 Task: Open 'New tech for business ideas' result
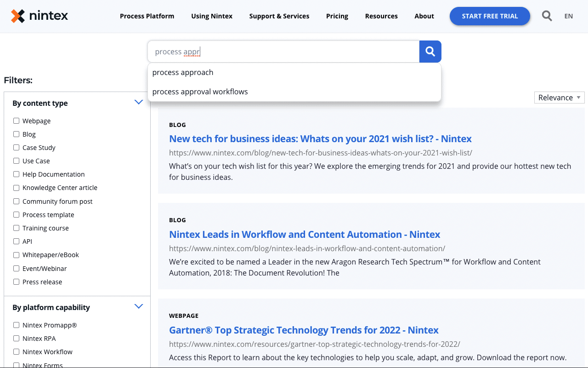[320, 139]
